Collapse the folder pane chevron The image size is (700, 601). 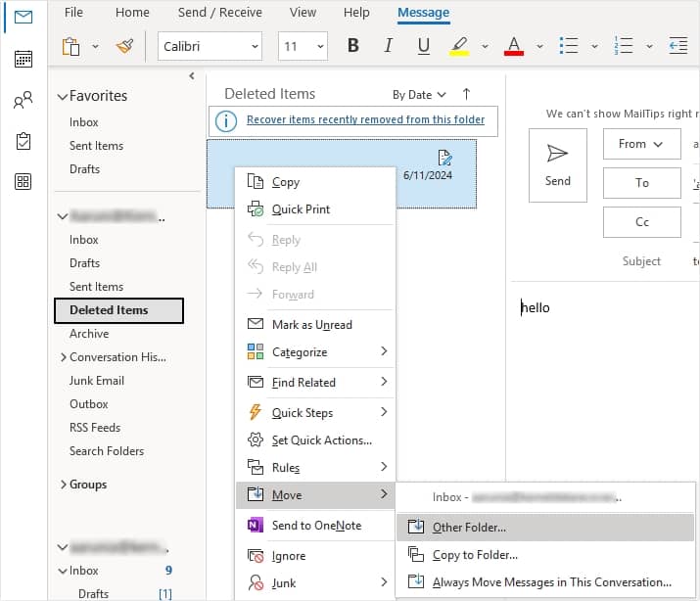pyautogui.click(x=192, y=75)
